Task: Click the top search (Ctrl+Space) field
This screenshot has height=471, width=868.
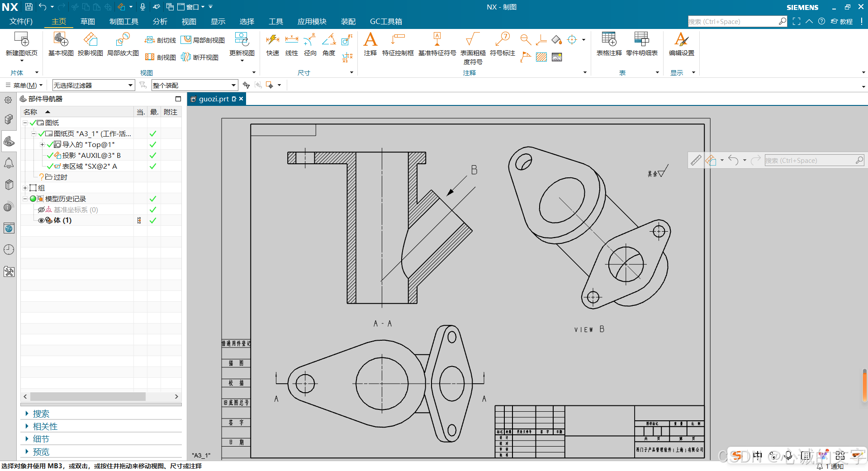Action: click(737, 21)
